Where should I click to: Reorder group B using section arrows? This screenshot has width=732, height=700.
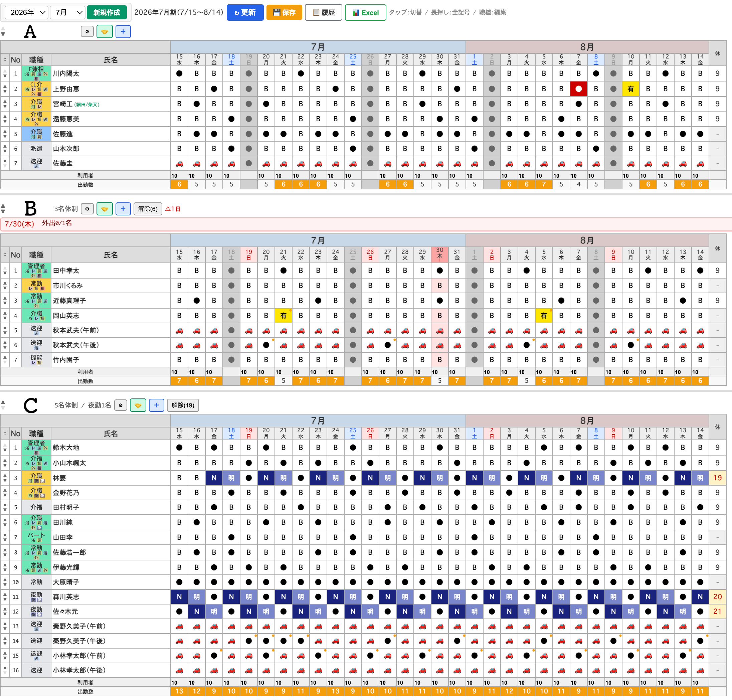3,209
